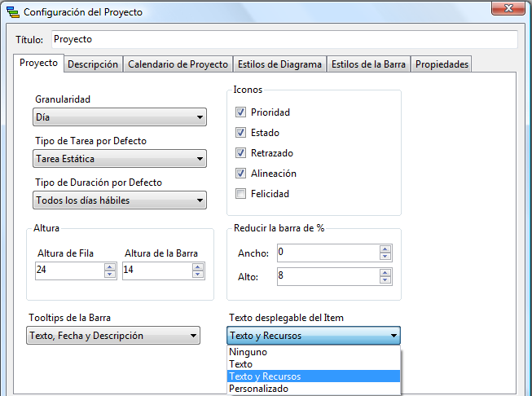Disable the Retrasado checkbox
This screenshot has height=396, width=532.
240,153
